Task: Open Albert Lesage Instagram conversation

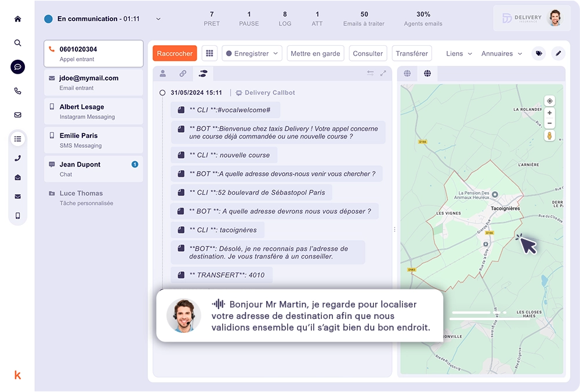Action: coord(93,111)
